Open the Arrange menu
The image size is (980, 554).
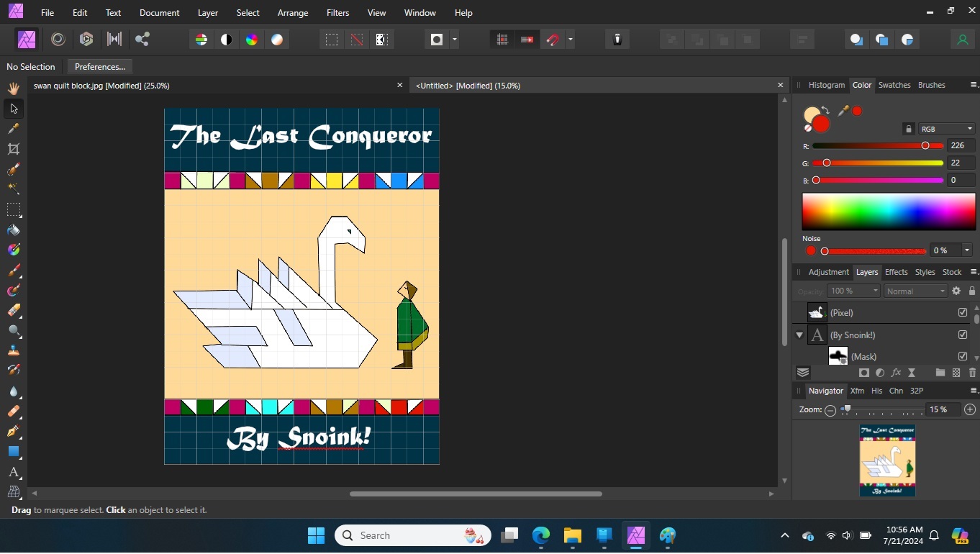pyautogui.click(x=293, y=13)
